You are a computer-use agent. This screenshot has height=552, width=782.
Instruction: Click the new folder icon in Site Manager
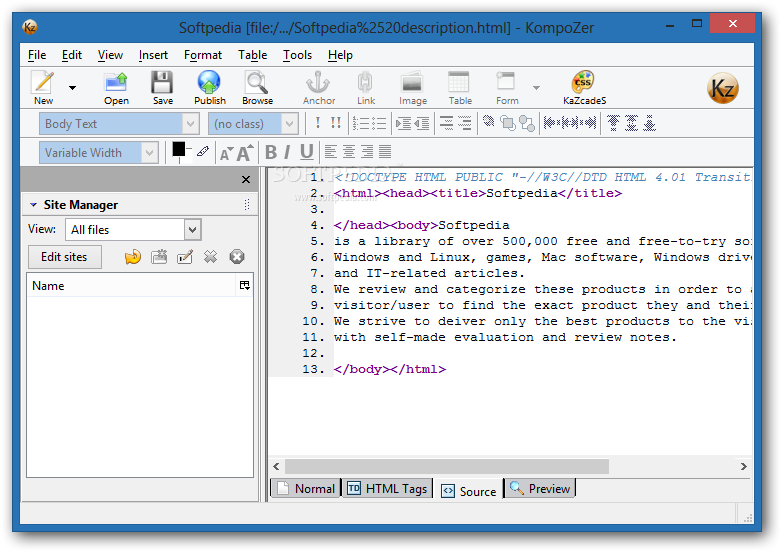click(159, 257)
